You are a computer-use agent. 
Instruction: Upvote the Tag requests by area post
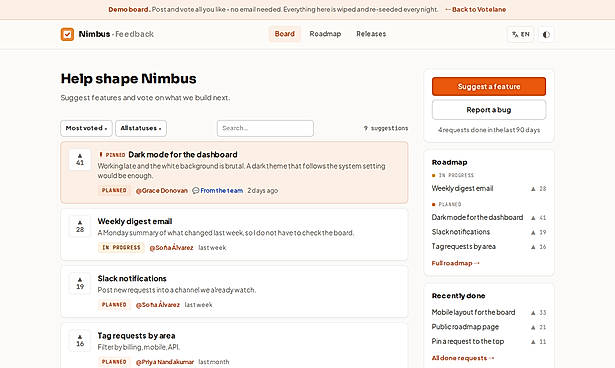pos(80,341)
